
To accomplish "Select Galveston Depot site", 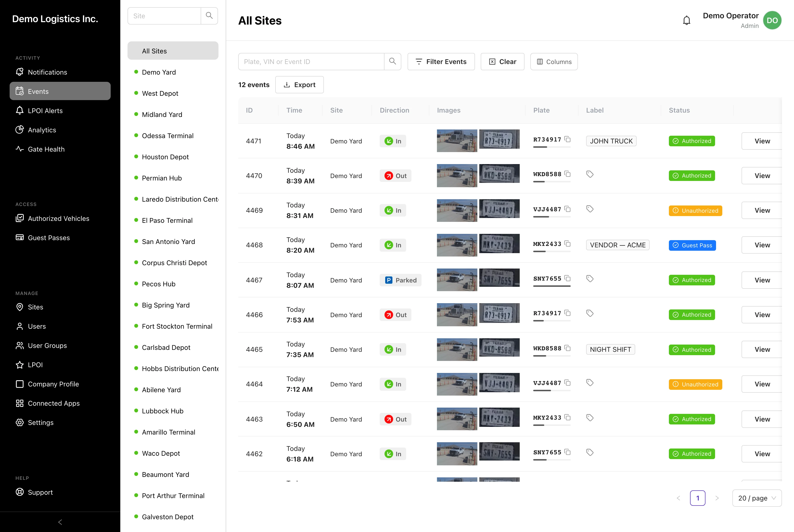I will 173,516.
